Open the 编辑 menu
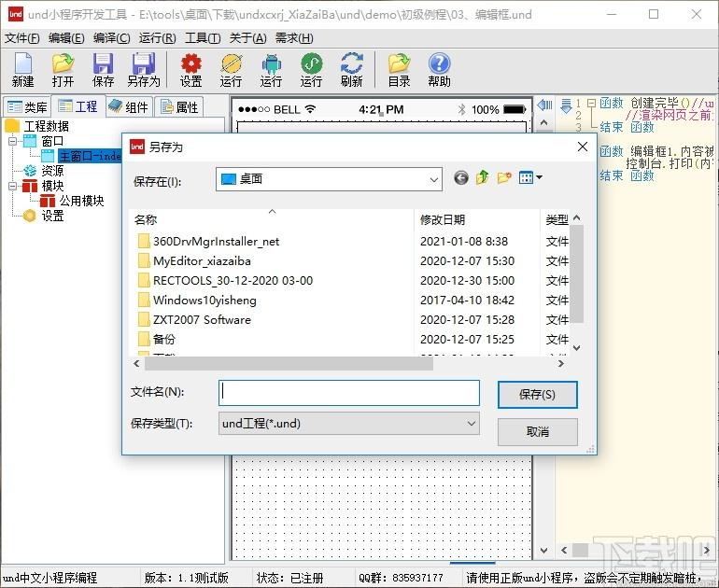 [66, 38]
